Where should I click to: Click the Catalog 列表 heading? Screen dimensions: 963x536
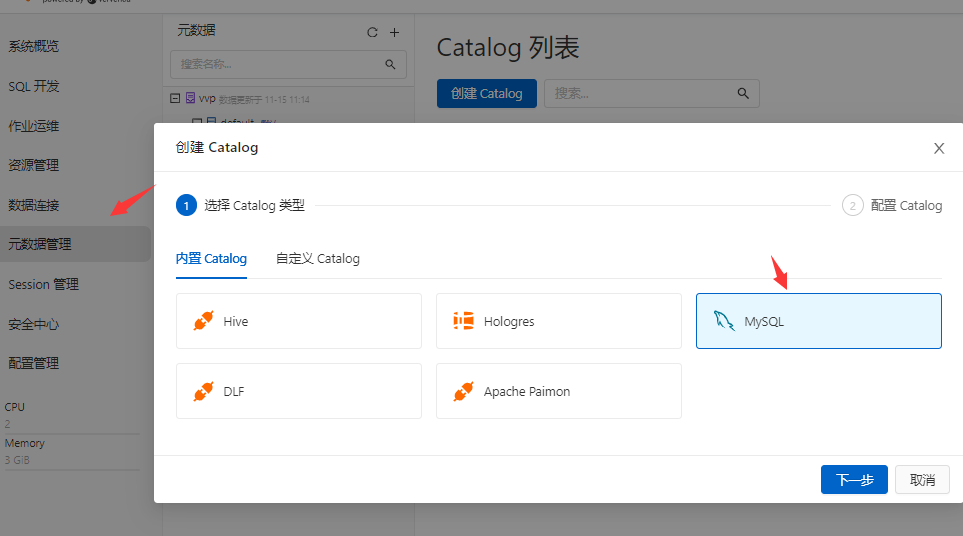(508, 47)
